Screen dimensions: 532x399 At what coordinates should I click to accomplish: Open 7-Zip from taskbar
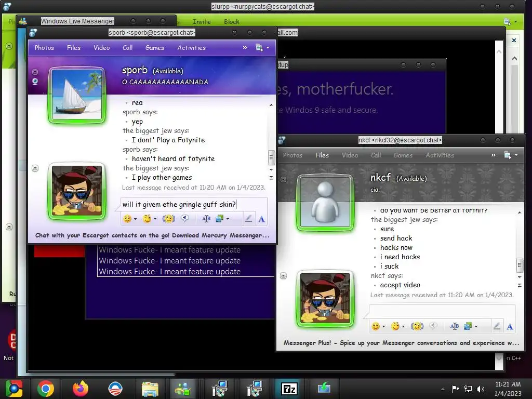pyautogui.click(x=289, y=389)
